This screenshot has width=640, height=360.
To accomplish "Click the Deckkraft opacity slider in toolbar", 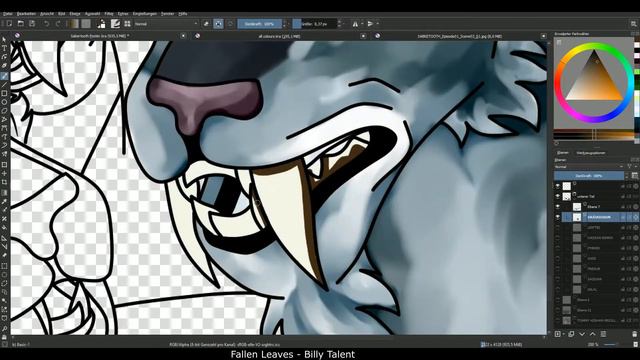I will pyautogui.click(x=260, y=24).
